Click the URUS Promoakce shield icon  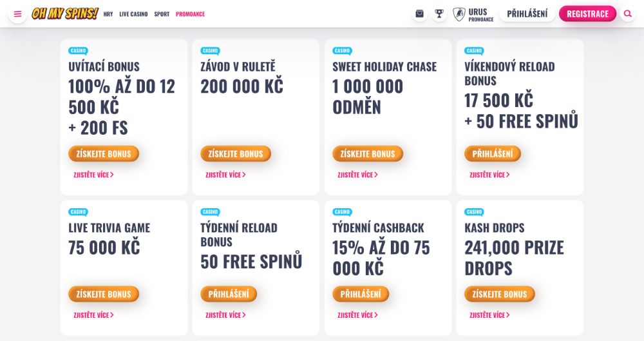pos(459,14)
